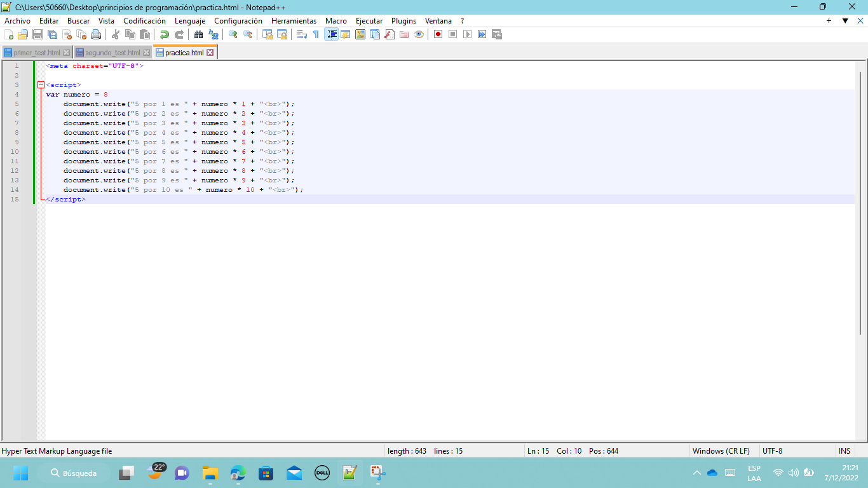The height and width of the screenshot is (488, 868).
Task: Zoom in using the magnifier plus icon
Action: (x=233, y=34)
